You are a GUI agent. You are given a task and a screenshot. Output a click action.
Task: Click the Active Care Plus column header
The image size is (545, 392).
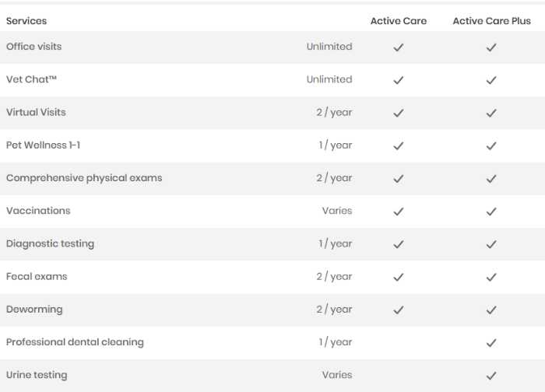coord(491,21)
